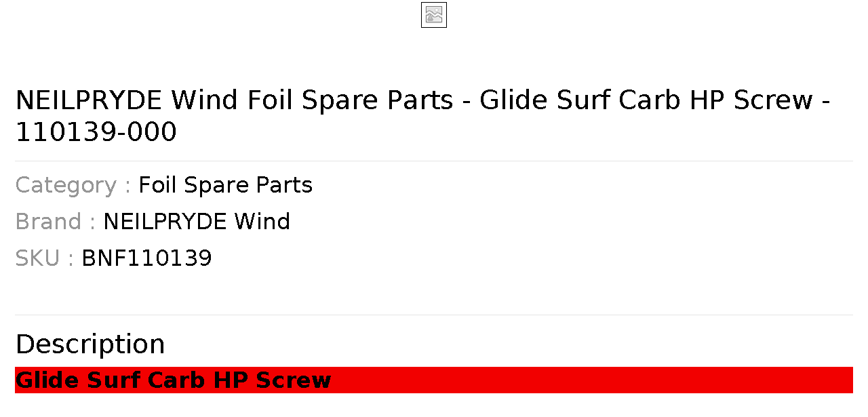Click the bold Glide Surf Carb HP Screw text
This screenshot has height=417, width=868.
click(x=173, y=380)
